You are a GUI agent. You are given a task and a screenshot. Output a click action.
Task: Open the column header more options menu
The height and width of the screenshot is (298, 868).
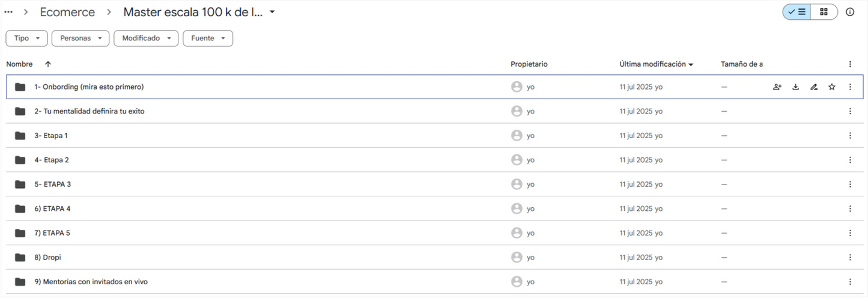(x=850, y=64)
